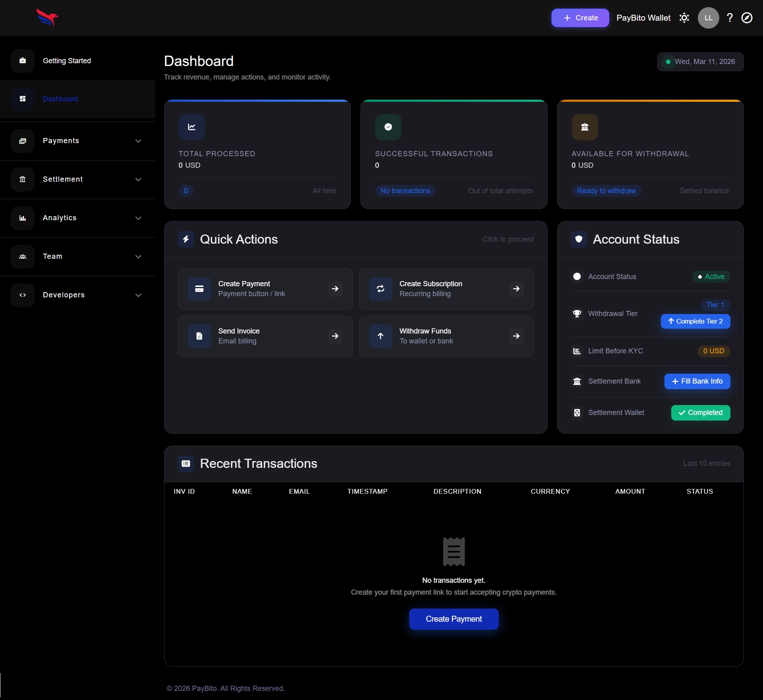Click the Settlement Wallet icon
This screenshot has height=700, width=763.
coord(577,413)
